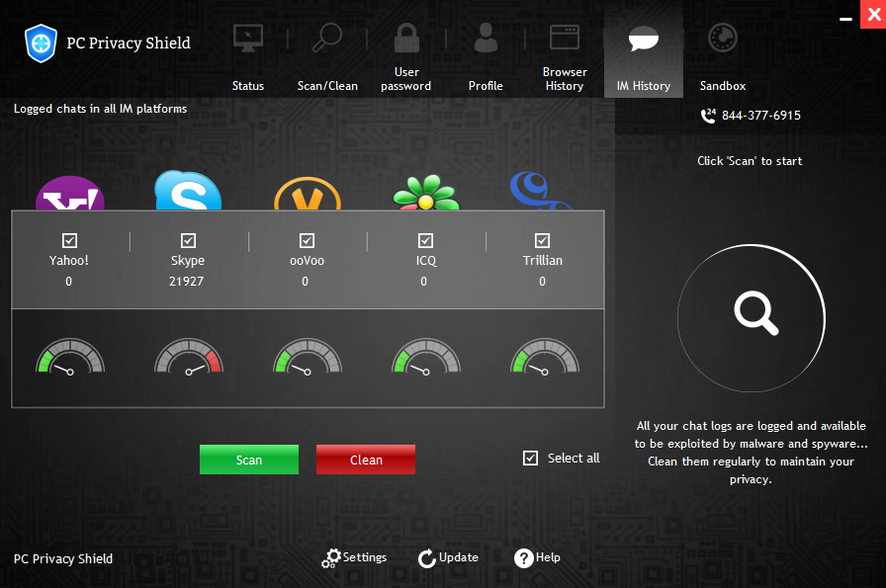The image size is (886, 588).
Task: Click the Yahoo! label text
Action: point(69,260)
